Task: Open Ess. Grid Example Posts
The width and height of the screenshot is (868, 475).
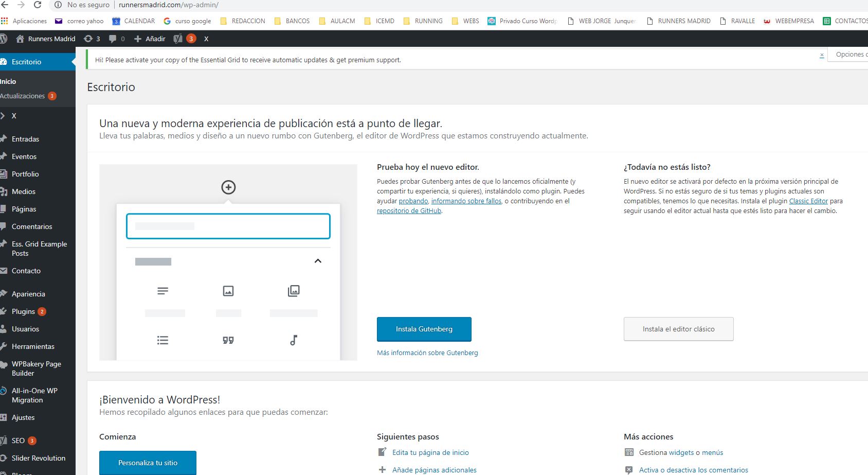Action: pos(38,249)
